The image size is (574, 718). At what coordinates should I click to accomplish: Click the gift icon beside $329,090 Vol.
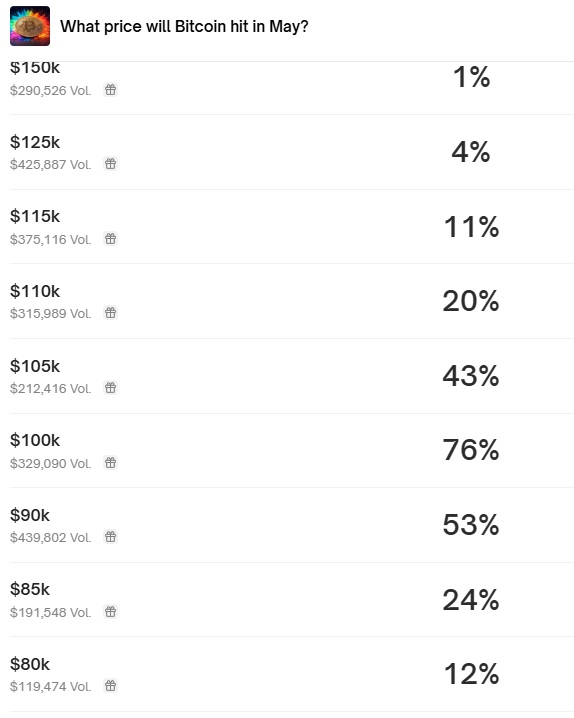110,462
